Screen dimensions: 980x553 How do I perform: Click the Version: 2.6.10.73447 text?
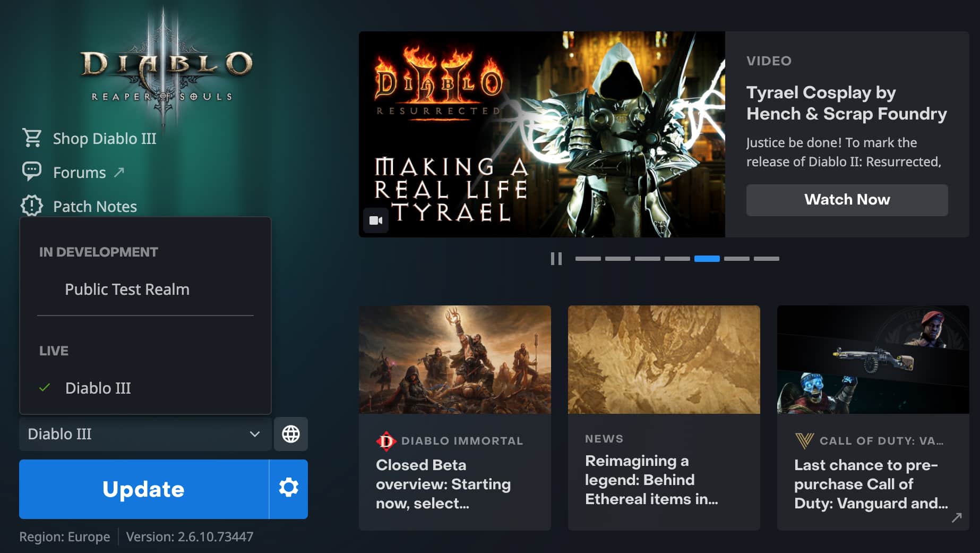tap(190, 537)
